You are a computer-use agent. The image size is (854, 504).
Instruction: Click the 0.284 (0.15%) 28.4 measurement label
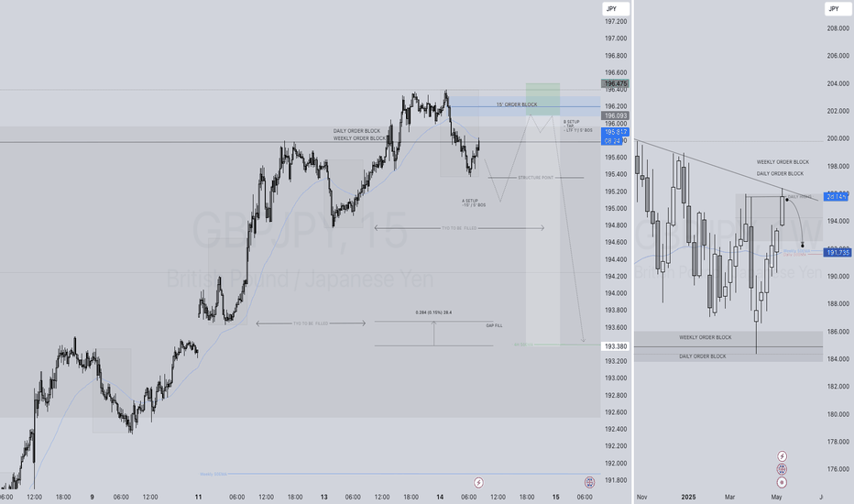pyautogui.click(x=433, y=312)
